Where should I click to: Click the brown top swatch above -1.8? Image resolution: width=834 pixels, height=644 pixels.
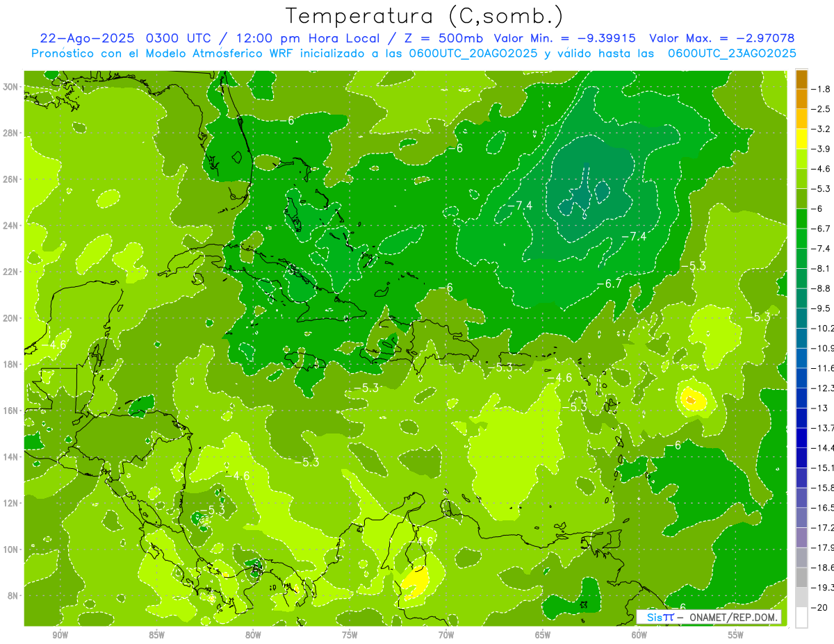pos(801,79)
